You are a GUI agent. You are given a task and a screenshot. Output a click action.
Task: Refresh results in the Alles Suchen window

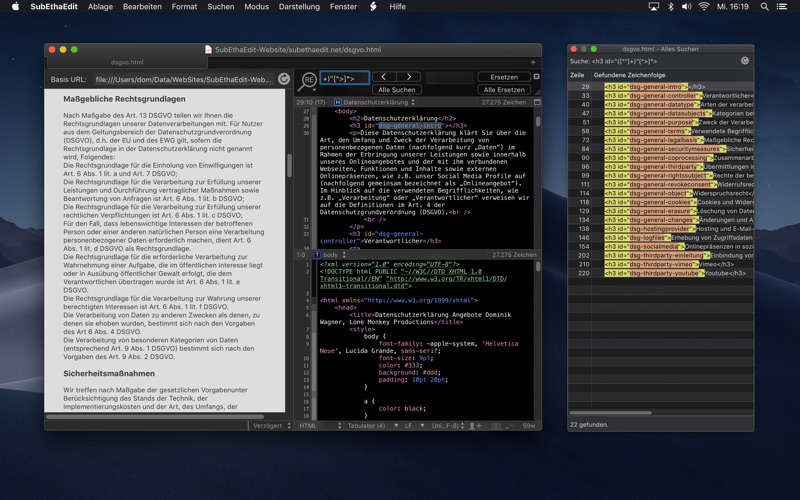[745, 61]
